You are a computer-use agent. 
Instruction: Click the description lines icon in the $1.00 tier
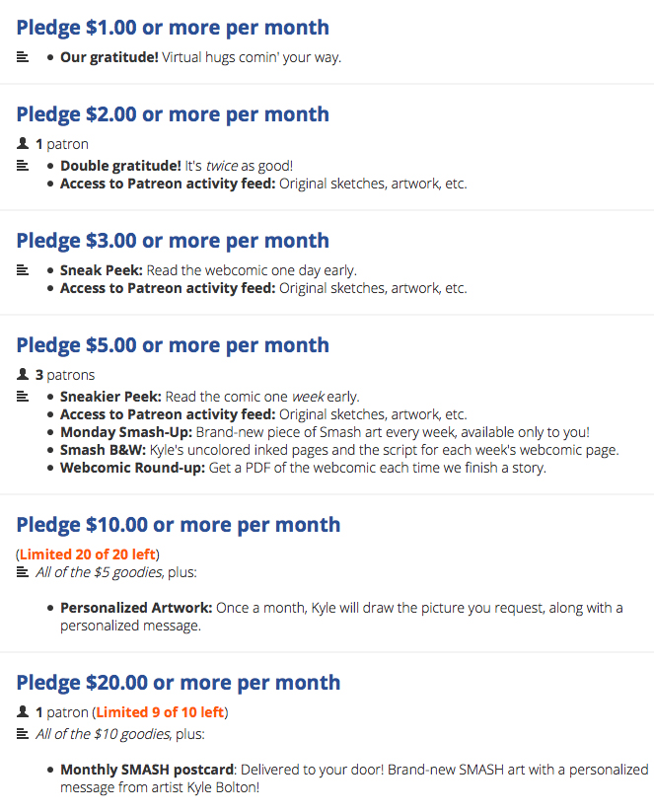[23, 56]
